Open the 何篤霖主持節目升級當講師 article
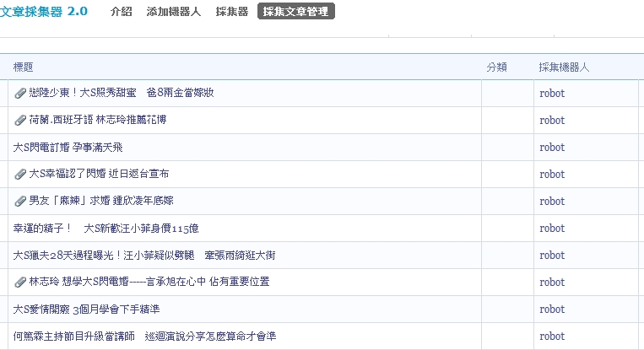Image resolution: width=644 pixels, height=350 pixels. (144, 337)
